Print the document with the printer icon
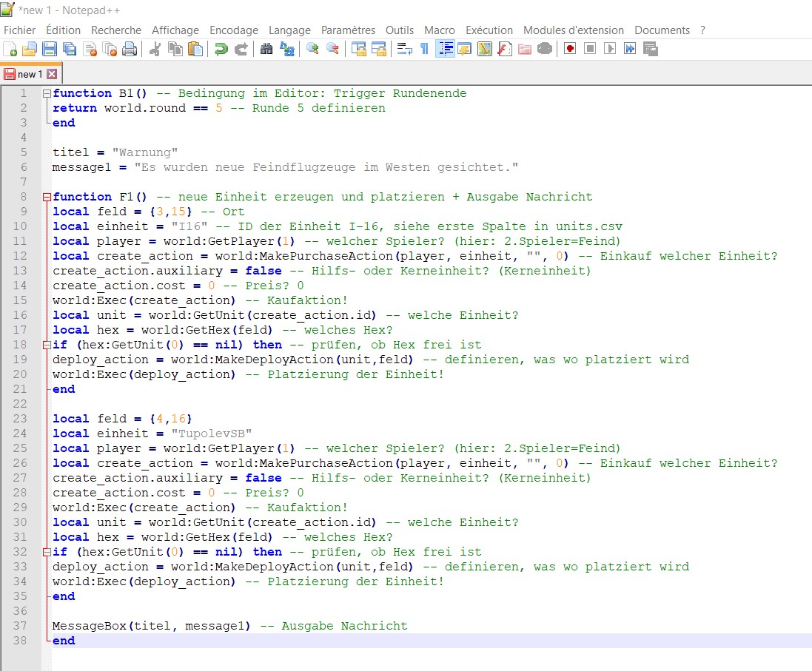Image resolution: width=812 pixels, height=671 pixels. (x=130, y=49)
